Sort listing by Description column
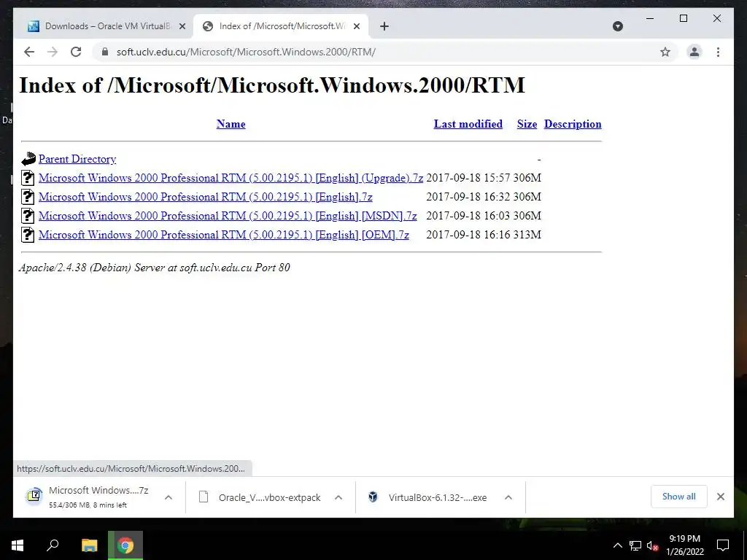 573,124
